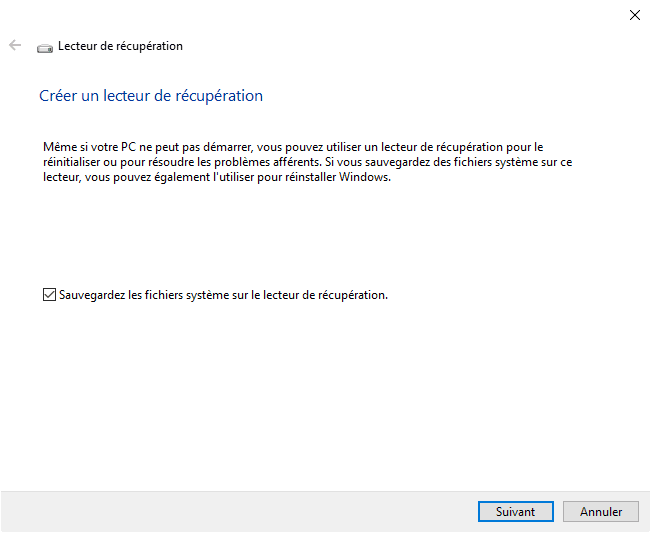The width and height of the screenshot is (651, 533).
Task: Click the Annuler button
Action: pos(600,511)
